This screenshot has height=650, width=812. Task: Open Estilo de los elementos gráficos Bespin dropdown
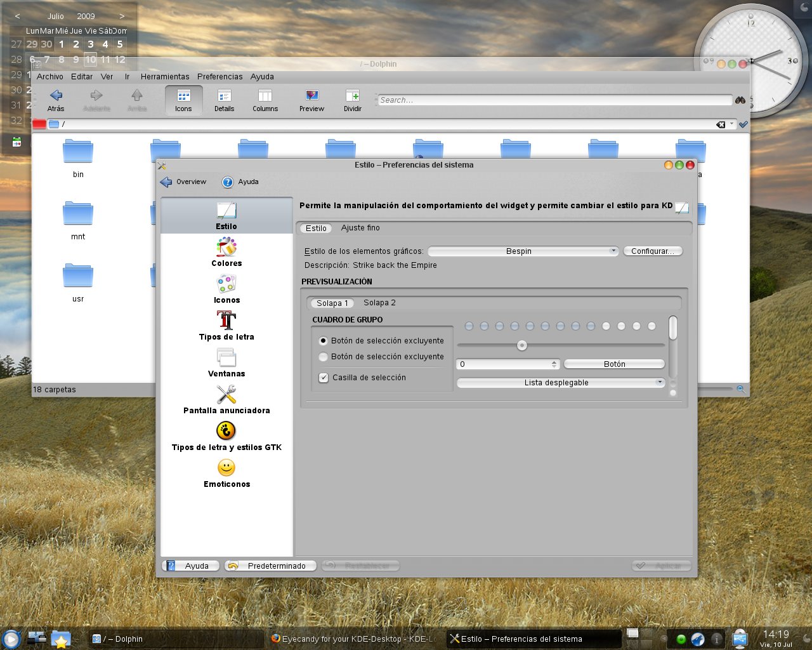[x=523, y=251]
